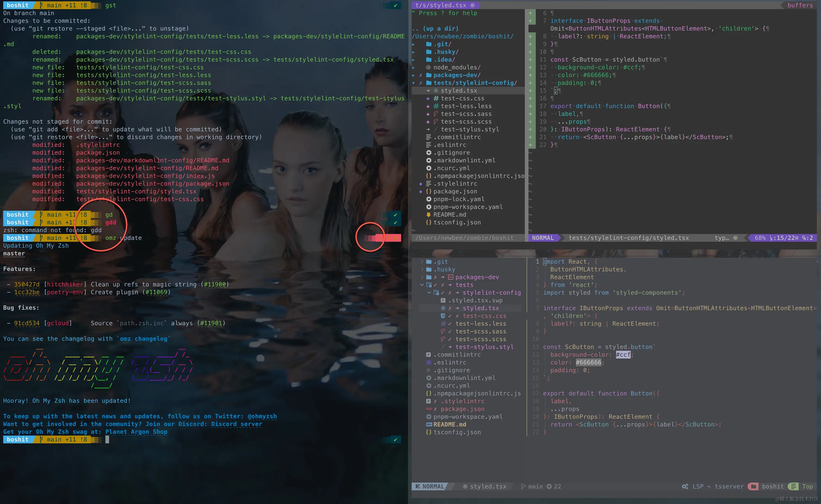This screenshot has height=504, width=821.
Task: Click the highlighted #666666 color value
Action: tap(588, 362)
